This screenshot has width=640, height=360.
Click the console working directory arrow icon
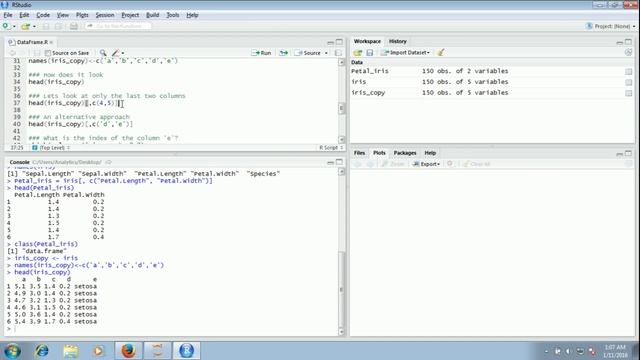click(x=108, y=162)
